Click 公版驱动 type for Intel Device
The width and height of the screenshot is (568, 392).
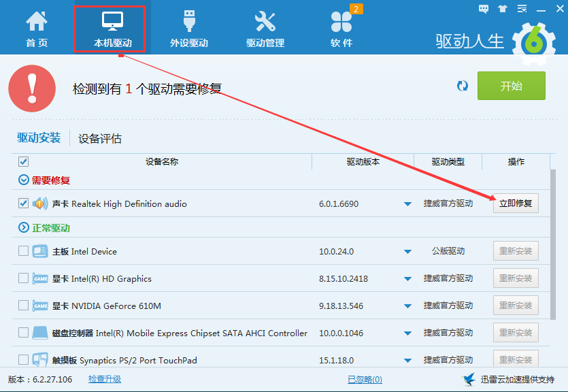[x=448, y=251]
